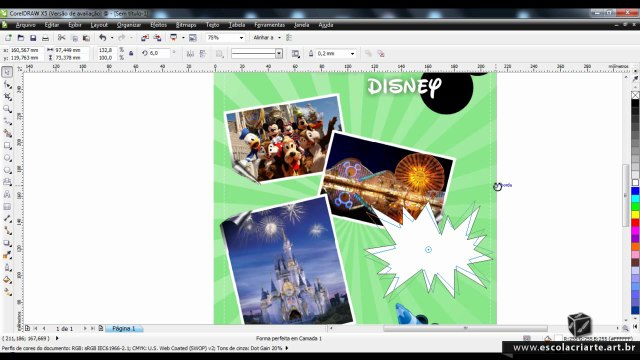The width and height of the screenshot is (640, 360).
Task: Open the Janela menu
Action: click(301, 25)
